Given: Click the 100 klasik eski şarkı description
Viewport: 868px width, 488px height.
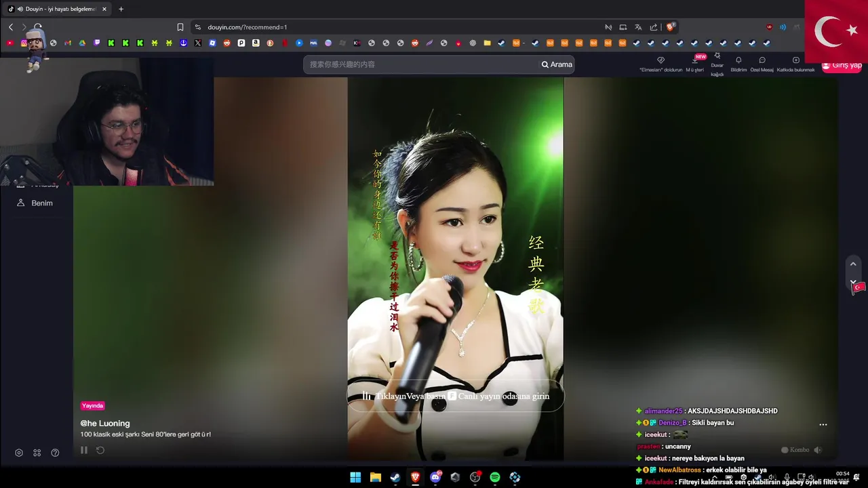Looking at the screenshot, I should point(146,434).
